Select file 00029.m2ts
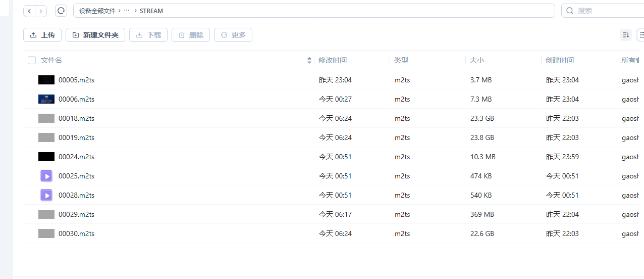Image resolution: width=644 pixels, height=279 pixels. (76, 214)
